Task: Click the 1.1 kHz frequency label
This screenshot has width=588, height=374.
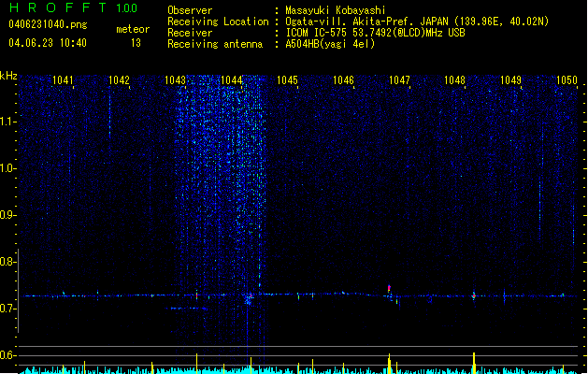Action: (8, 122)
